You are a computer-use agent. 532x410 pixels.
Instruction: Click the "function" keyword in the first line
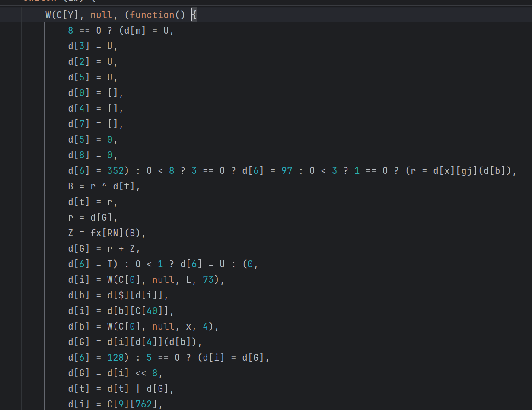pos(152,15)
